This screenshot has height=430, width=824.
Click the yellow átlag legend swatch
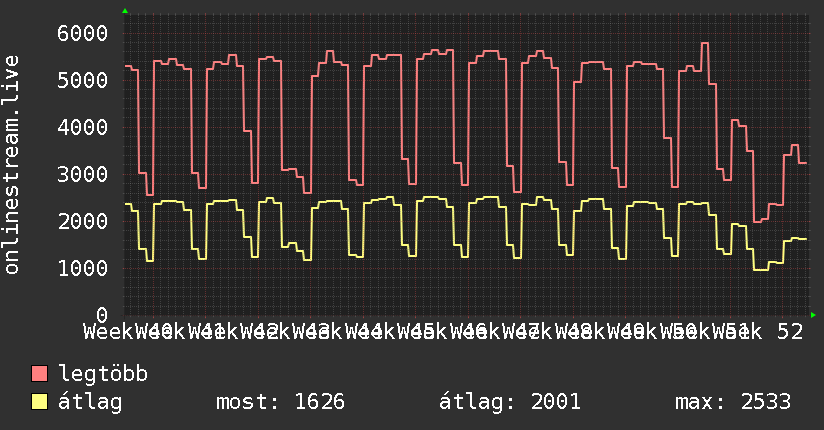point(39,402)
